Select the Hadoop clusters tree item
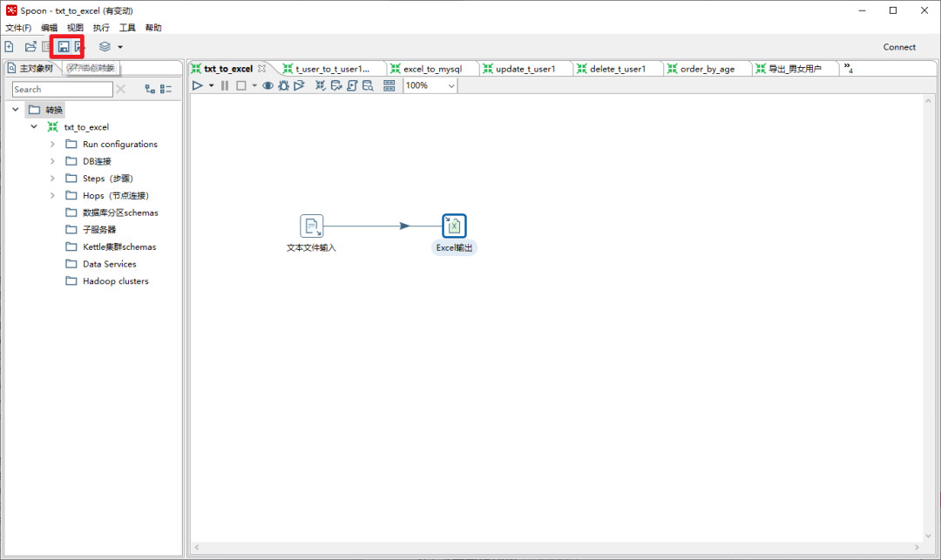941x560 pixels. pos(115,281)
